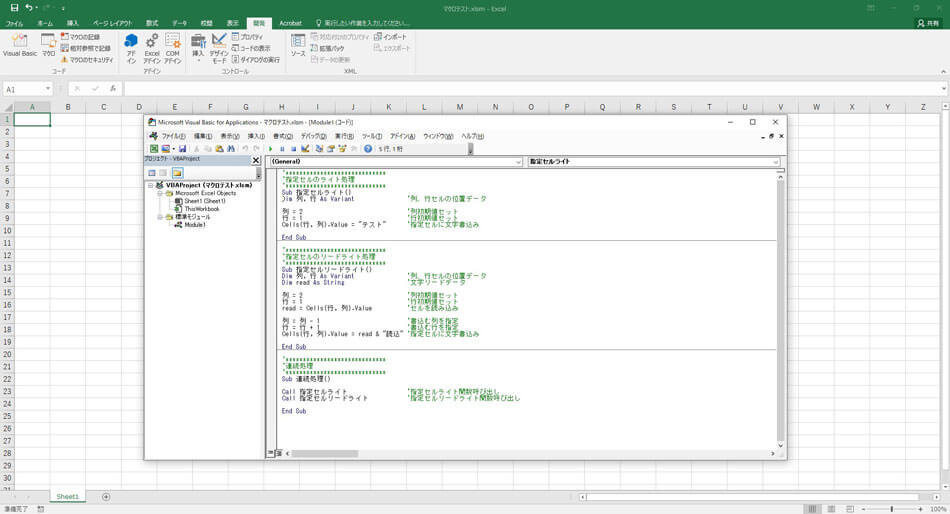Click View Code icon in Project pane
The image size is (950, 514).
pyautogui.click(x=151, y=173)
